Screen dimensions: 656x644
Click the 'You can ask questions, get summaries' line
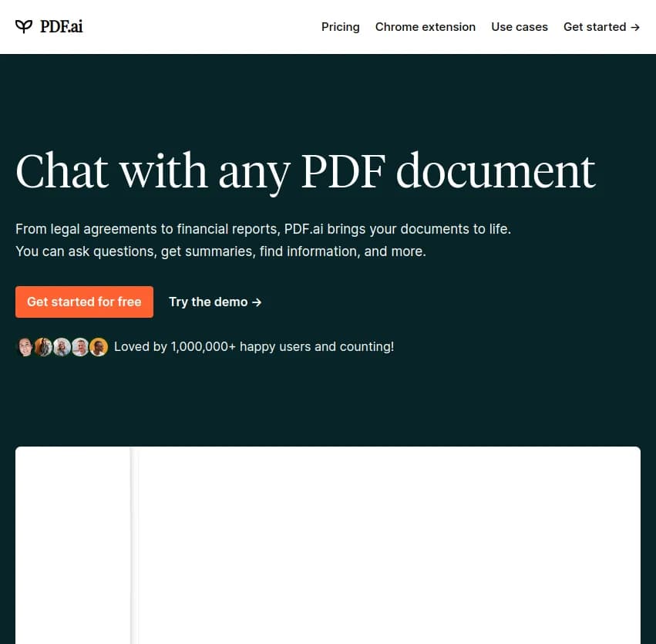click(220, 251)
